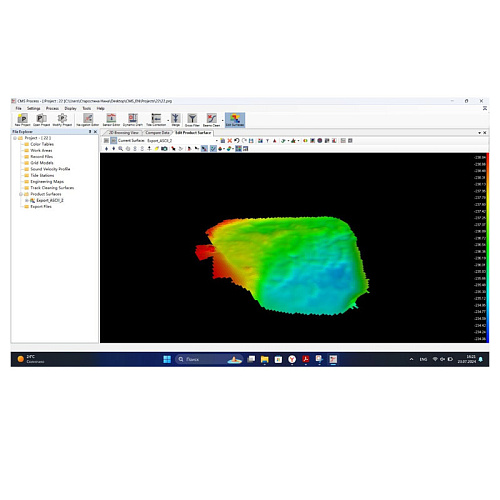Viewport: 500px width, 500px height.
Task: Select the Sound Velocity Profile folder
Action: (50, 169)
